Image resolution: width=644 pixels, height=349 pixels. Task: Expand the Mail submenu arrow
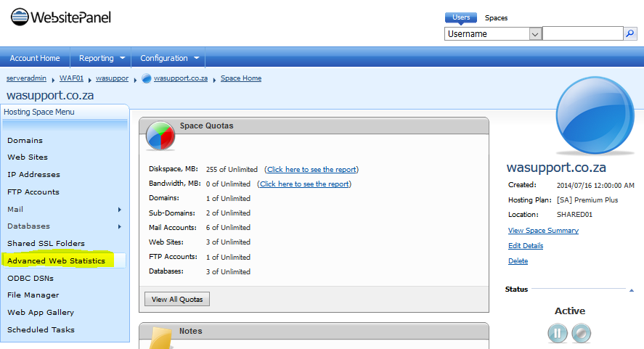(120, 210)
